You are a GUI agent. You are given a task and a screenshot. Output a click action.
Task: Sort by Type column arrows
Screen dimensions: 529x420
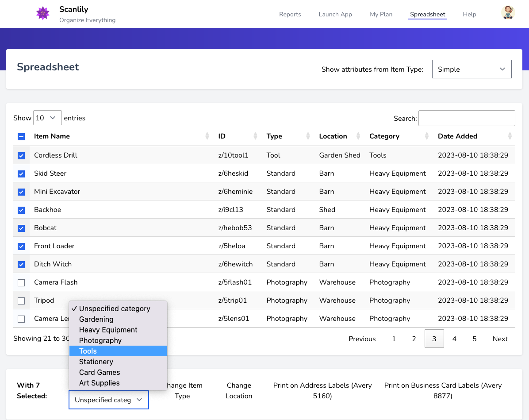308,136
